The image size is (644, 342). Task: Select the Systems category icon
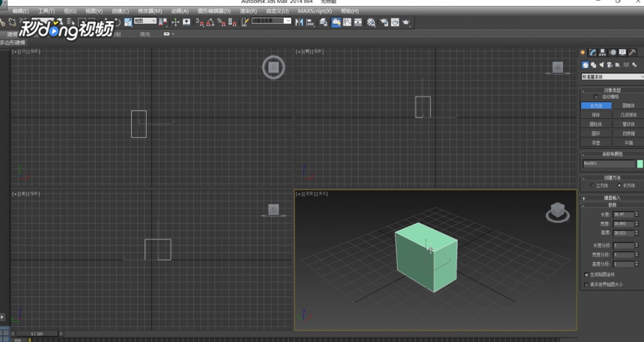(x=634, y=65)
